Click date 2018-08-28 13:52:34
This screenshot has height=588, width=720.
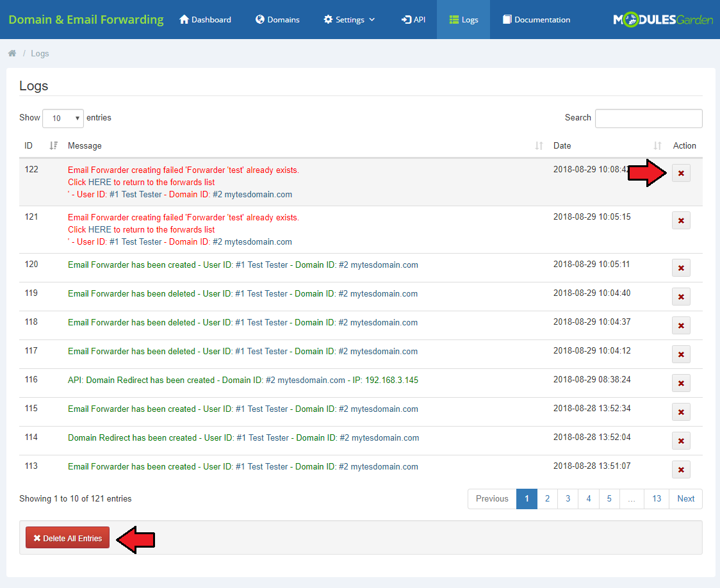point(592,408)
